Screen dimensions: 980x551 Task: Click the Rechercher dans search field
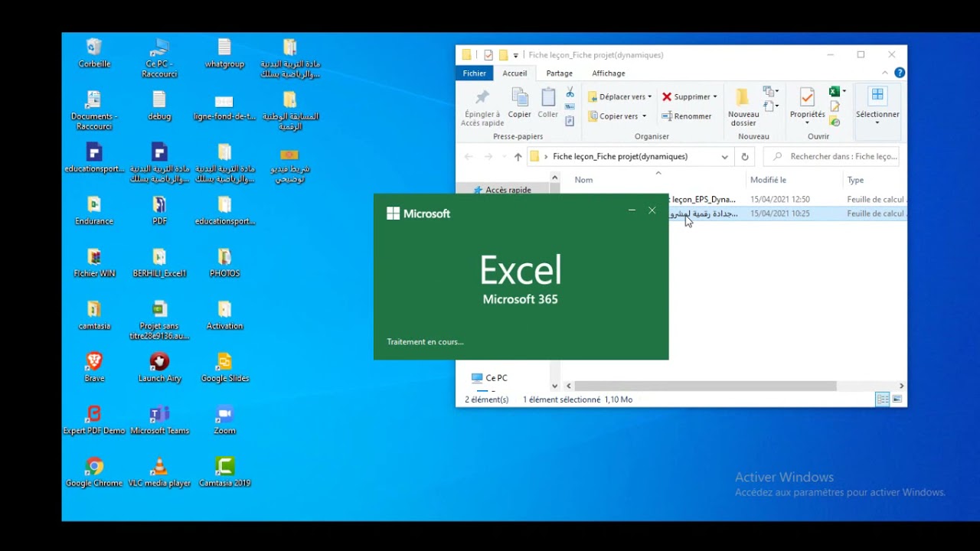(x=831, y=156)
